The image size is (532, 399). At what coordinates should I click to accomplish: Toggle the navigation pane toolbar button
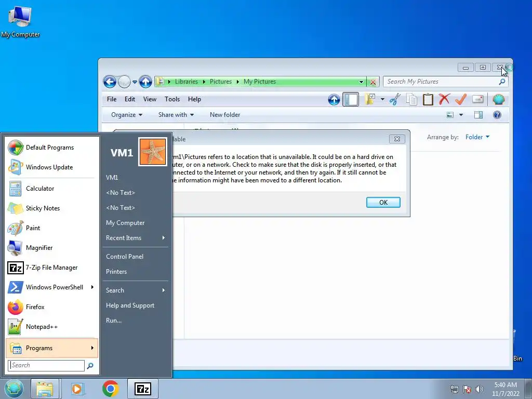[351, 99]
